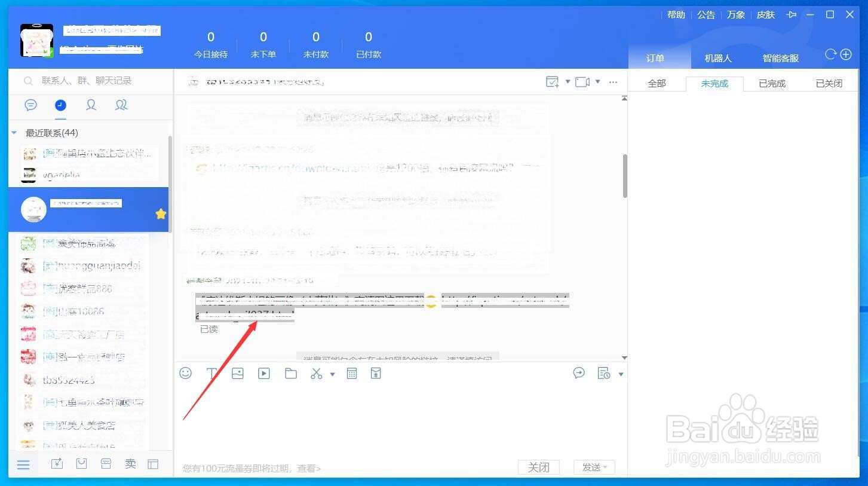The width and height of the screenshot is (868, 486).
Task: Open the font style (T) settings
Action: [211, 373]
